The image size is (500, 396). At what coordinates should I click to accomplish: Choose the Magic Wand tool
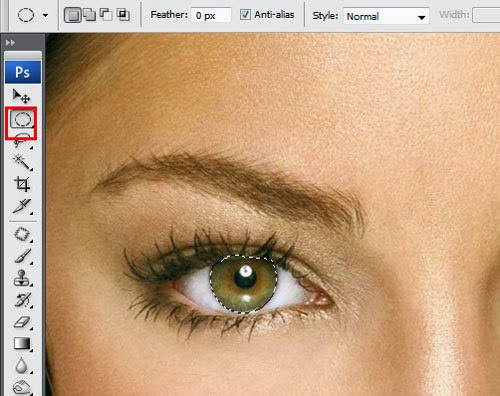(22, 162)
